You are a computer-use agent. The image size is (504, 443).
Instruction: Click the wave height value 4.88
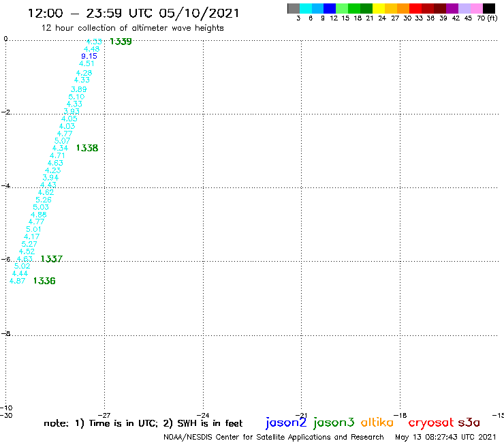click(39, 215)
